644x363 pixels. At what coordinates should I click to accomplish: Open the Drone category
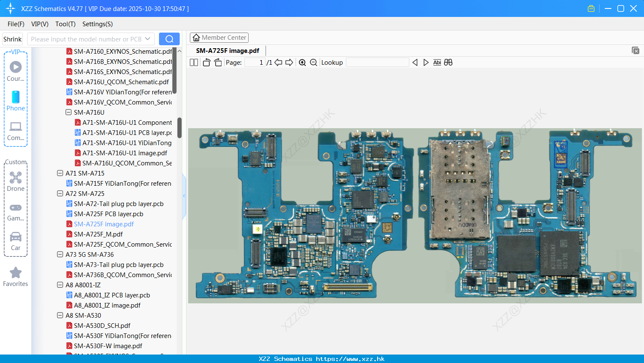point(16,181)
